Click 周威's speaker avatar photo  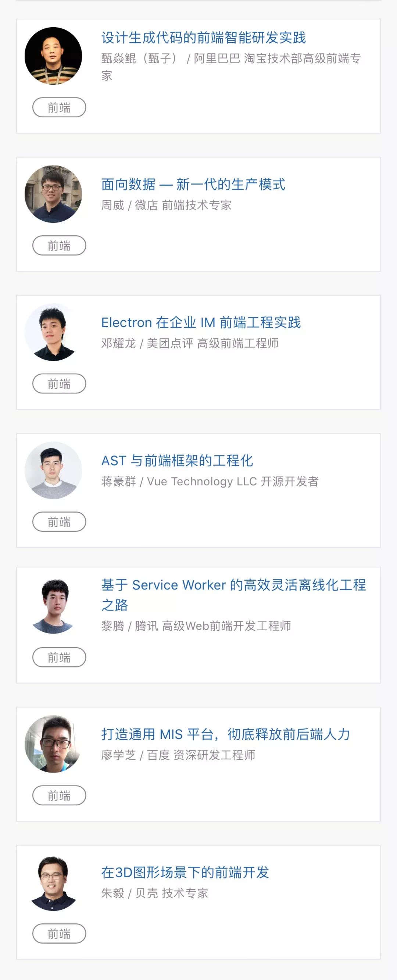[x=53, y=194]
